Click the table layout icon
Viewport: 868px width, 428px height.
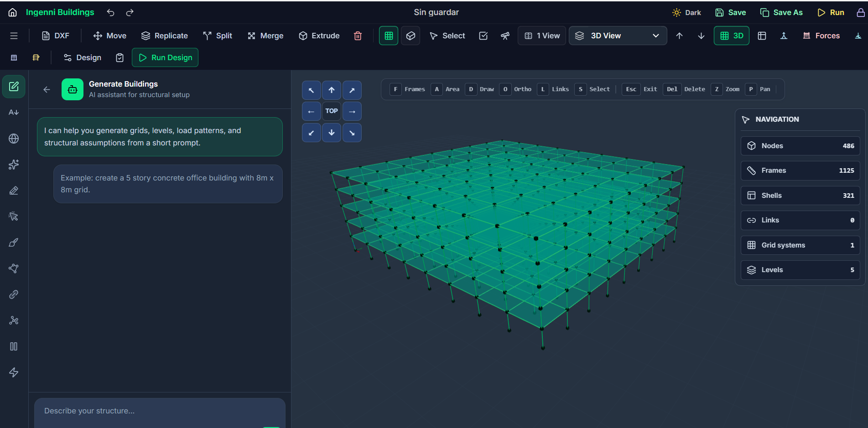pyautogui.click(x=762, y=36)
